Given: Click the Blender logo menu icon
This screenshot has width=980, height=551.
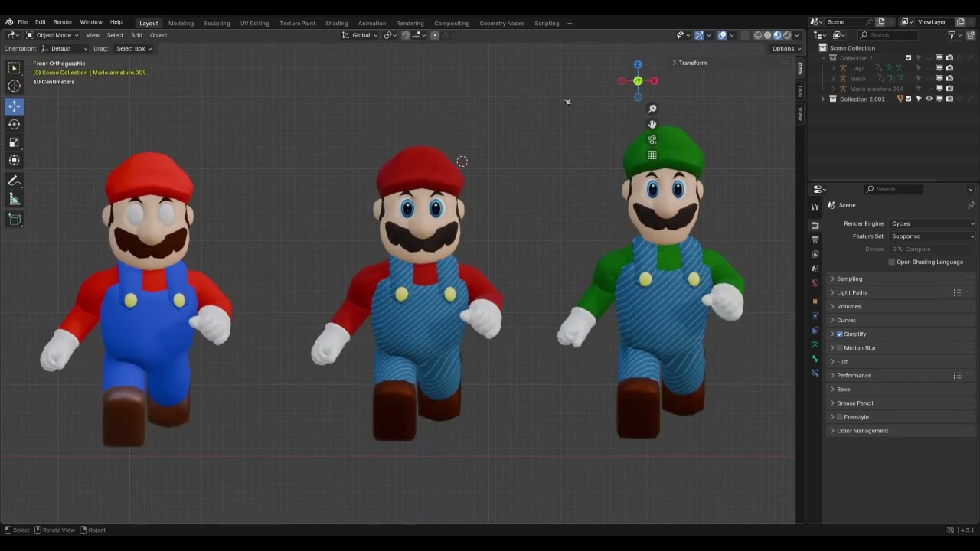Looking at the screenshot, I should [9, 22].
